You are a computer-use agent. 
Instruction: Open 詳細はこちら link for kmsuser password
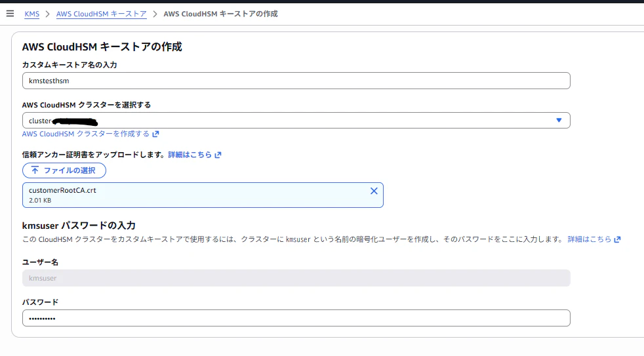coord(594,239)
